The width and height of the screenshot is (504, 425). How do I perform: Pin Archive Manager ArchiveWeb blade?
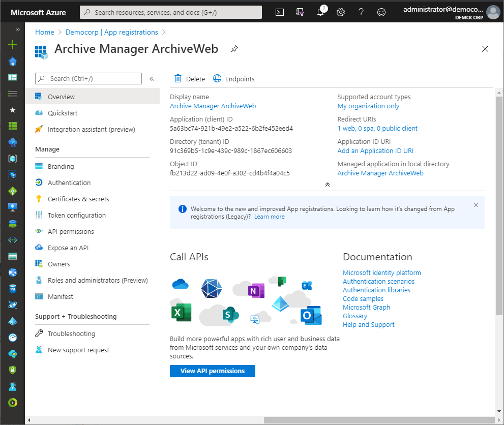tap(234, 49)
